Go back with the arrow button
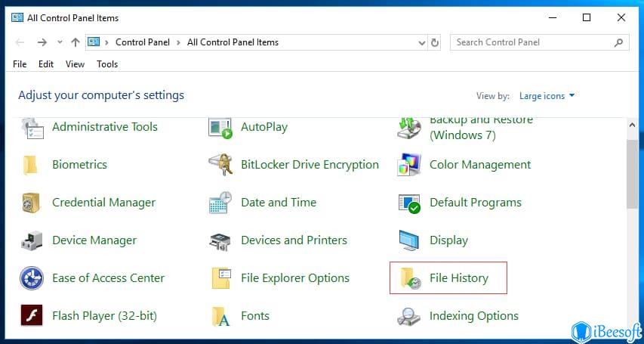Viewport: 644px width, 344px height. (x=20, y=42)
